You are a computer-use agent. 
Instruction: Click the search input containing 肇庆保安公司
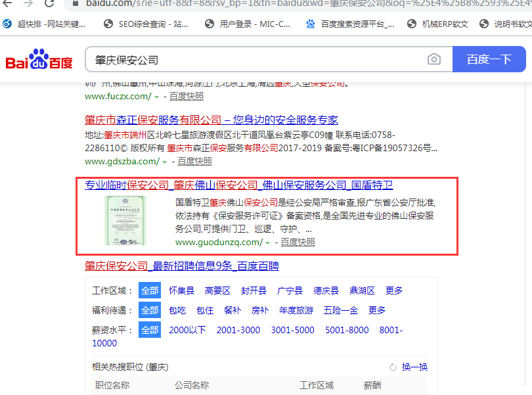tap(256, 59)
